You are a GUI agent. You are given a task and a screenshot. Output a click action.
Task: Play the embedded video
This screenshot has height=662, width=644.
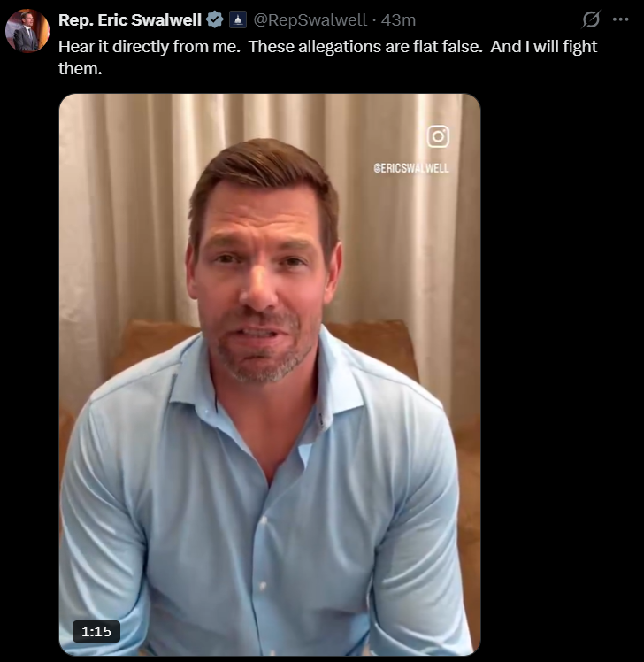(270, 374)
